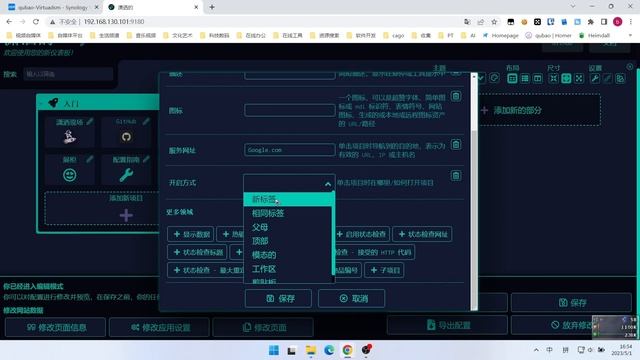Switch to horizontal rows layout icon
This screenshot has height=360, width=640.
point(525,78)
